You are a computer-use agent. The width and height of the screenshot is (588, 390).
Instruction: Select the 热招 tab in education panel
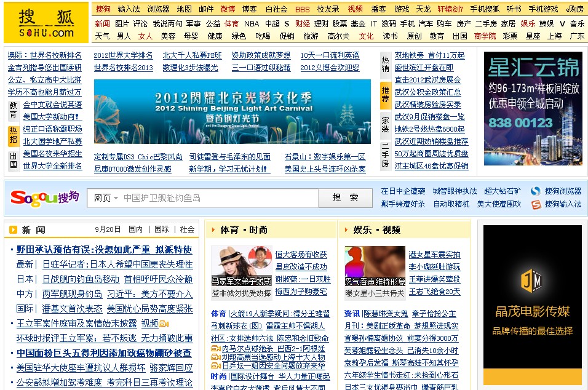click(x=13, y=135)
